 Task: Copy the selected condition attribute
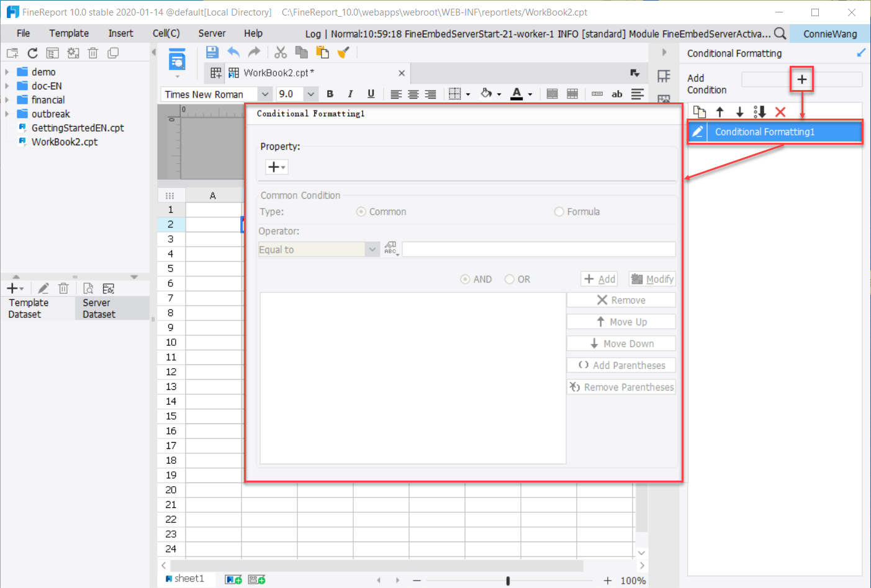coord(700,112)
